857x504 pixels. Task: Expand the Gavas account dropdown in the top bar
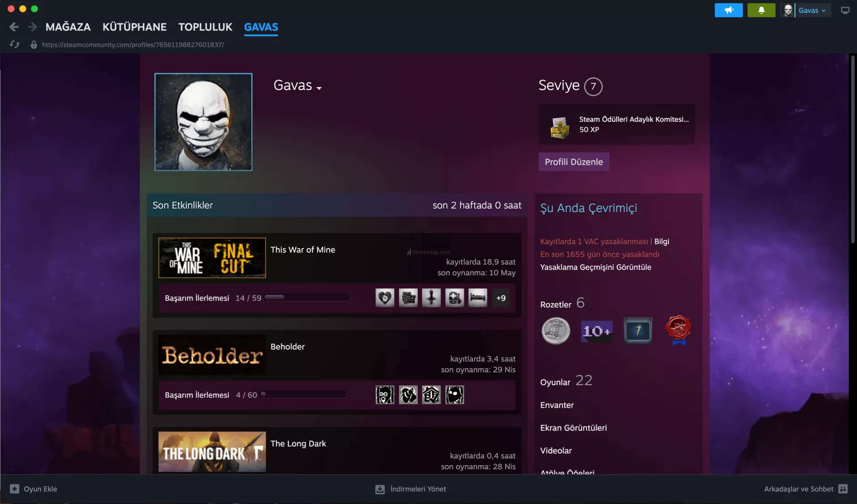812,10
